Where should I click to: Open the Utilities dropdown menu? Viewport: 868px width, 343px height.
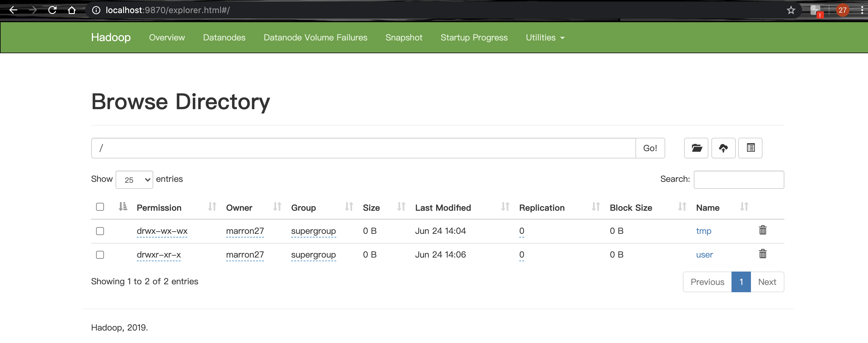tap(545, 38)
